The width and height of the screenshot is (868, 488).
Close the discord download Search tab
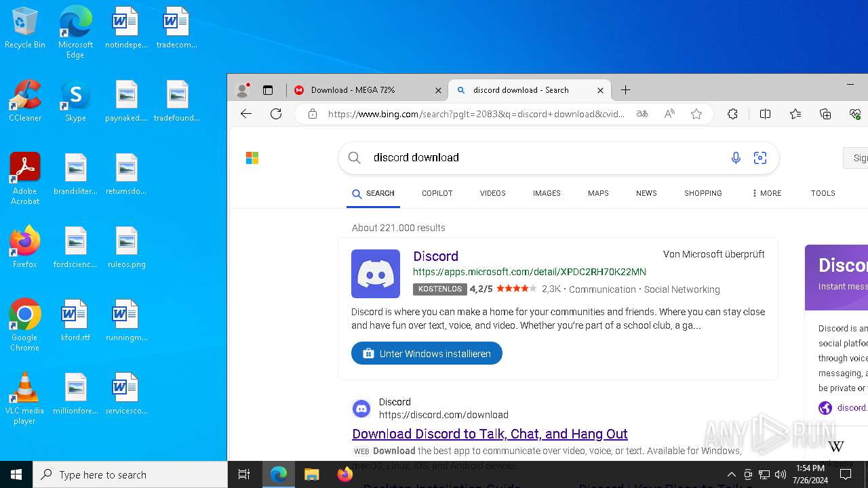pos(600,90)
